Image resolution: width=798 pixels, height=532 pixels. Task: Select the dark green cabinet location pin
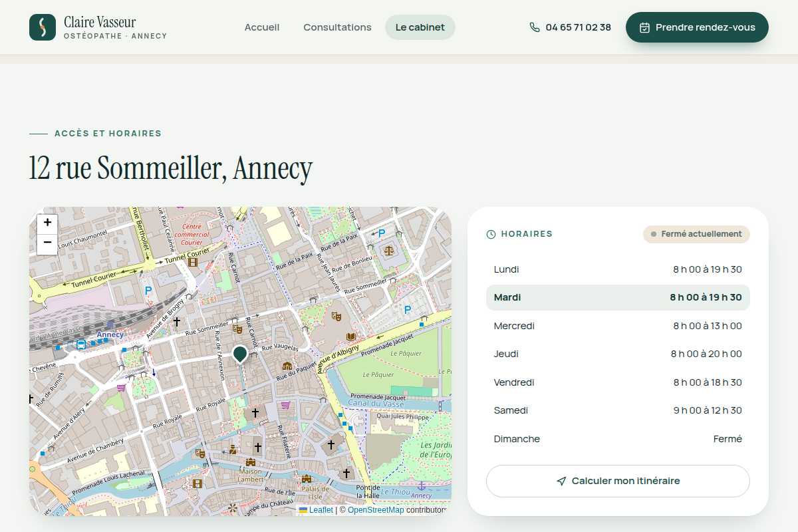coord(240,354)
